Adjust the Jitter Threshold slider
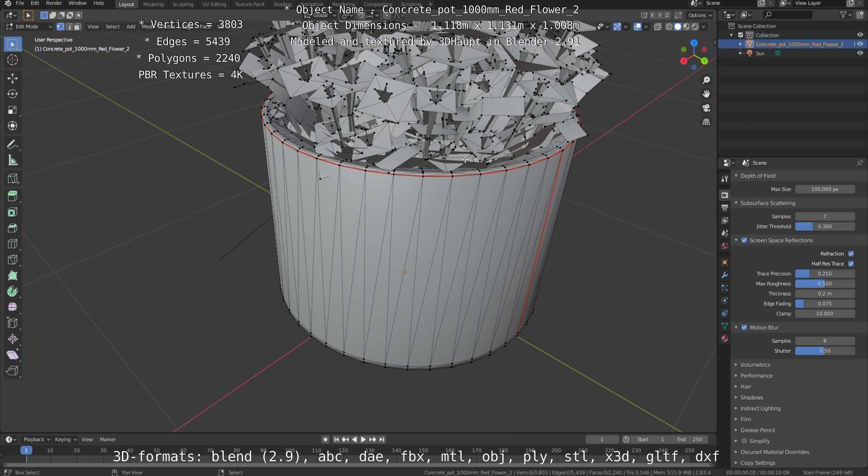This screenshot has height=476, width=868. [825, 227]
